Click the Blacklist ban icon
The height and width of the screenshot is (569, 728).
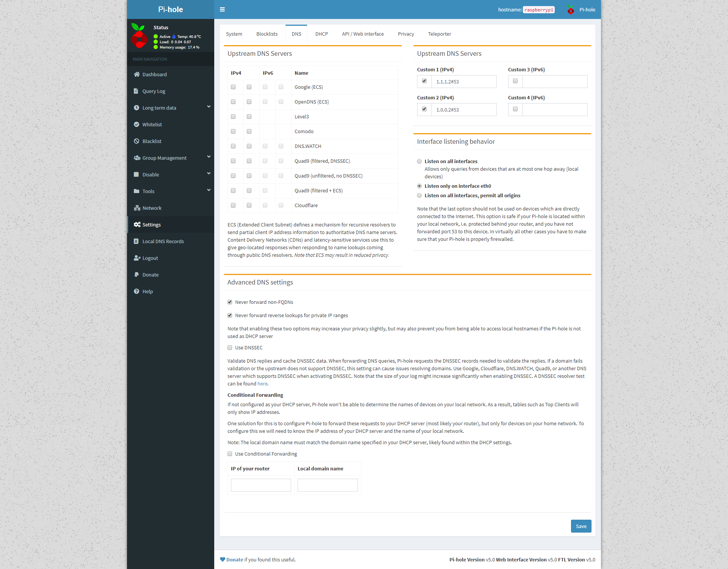[136, 141]
